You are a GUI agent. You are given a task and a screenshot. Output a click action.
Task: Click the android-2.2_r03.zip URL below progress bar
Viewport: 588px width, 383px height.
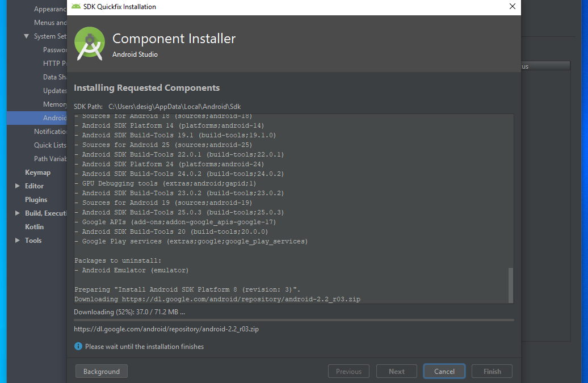tap(166, 329)
